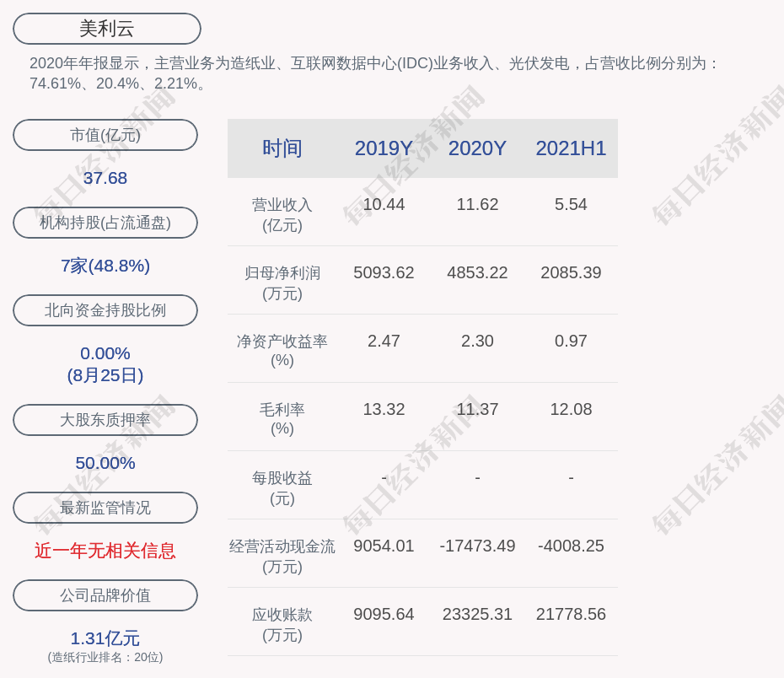This screenshot has width=784, height=678.
Task: Select revenue value 11.62
Action: [x=477, y=205]
